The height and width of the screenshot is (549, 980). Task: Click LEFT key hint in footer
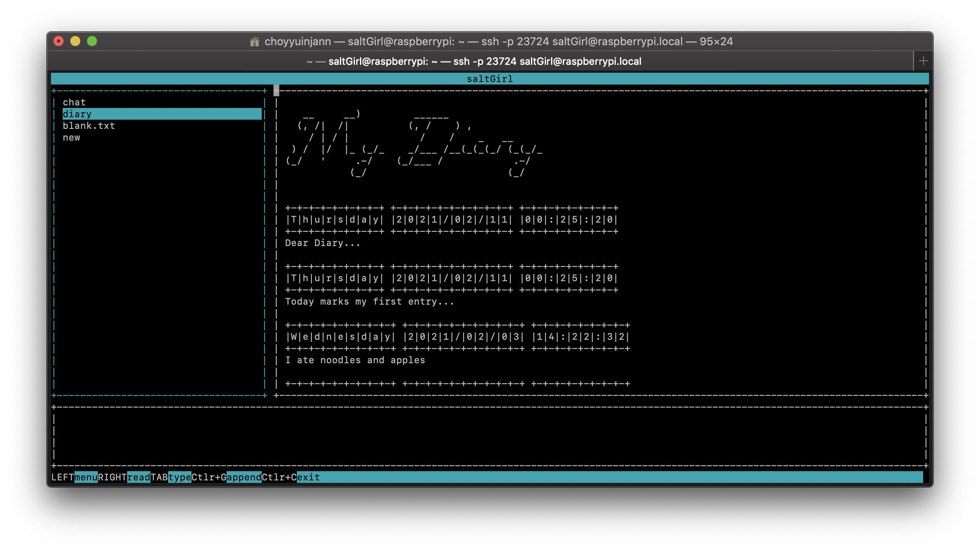pos(63,477)
